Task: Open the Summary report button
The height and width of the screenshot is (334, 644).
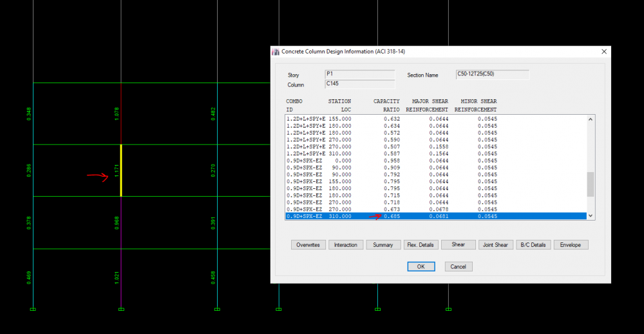Action: coord(383,245)
